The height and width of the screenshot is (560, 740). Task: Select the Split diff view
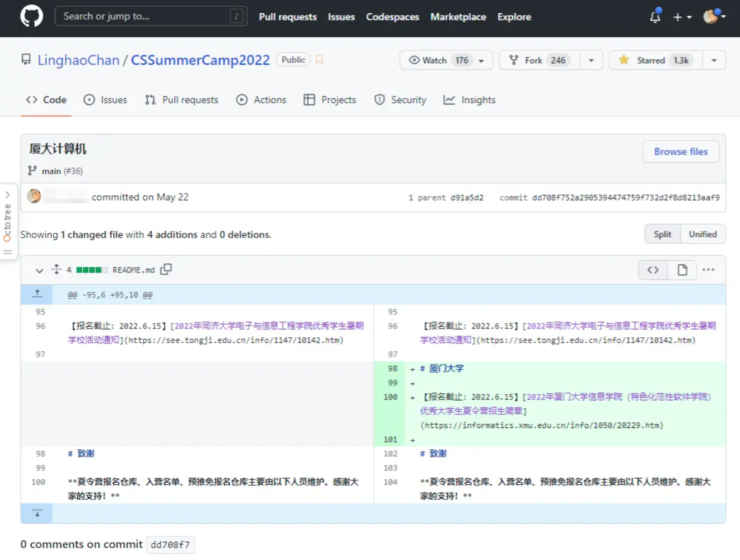point(662,235)
